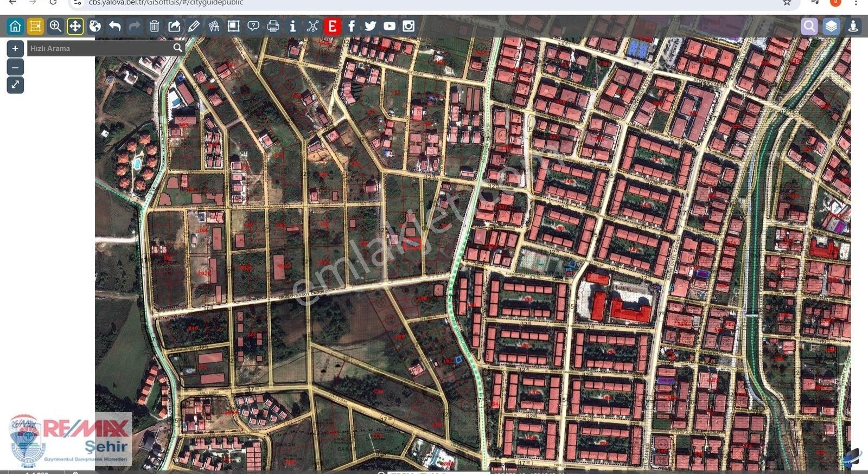Open the browser profile avatar
This screenshot has height=474, width=868.
[835, 2]
